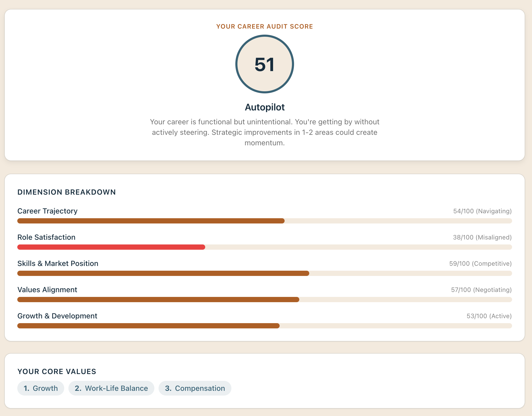Viewport: 532px width, 416px height.
Task: Click the Career Trajectory dimension name
Action: (x=47, y=211)
